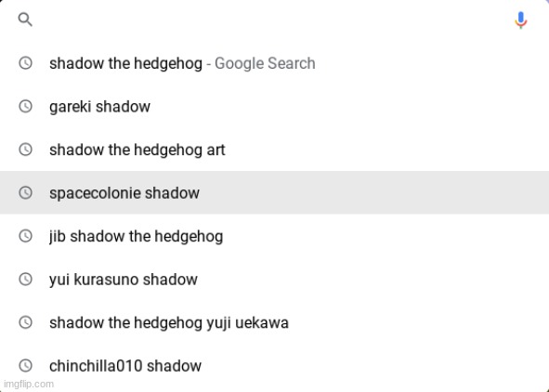Pick 'jib shadow the hedgehog' suggestion
The width and height of the screenshot is (549, 392).
click(275, 236)
